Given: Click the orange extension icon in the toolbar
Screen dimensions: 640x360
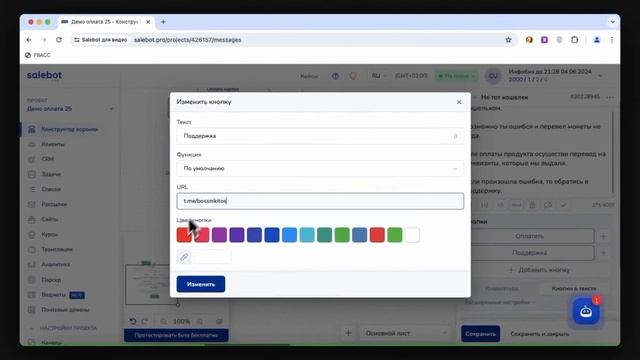Looking at the screenshot, I should pos(529,40).
